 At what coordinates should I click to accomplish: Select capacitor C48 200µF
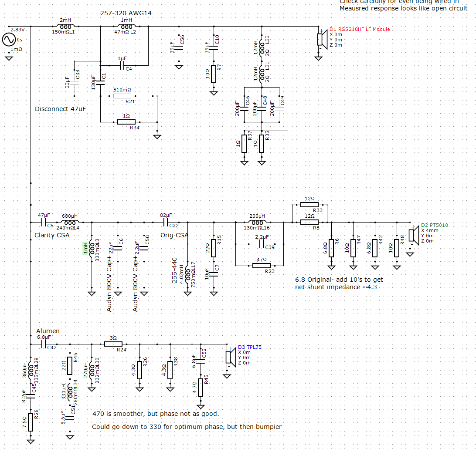(x=262, y=108)
